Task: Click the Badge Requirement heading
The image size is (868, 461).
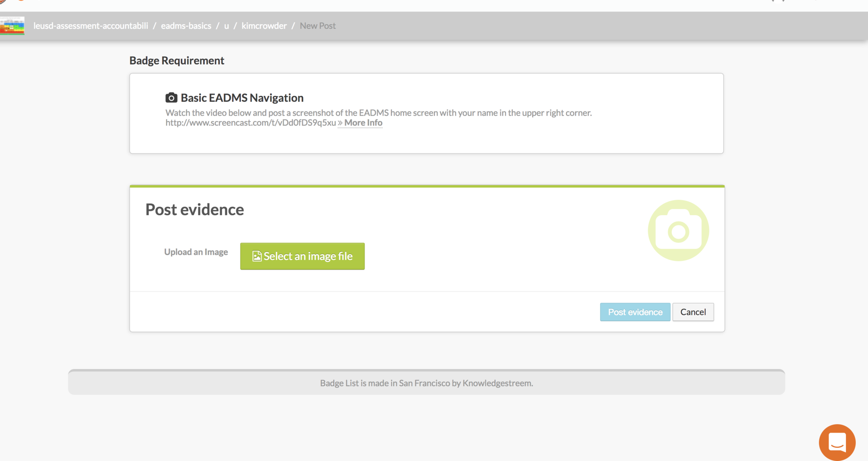Action: coord(177,61)
